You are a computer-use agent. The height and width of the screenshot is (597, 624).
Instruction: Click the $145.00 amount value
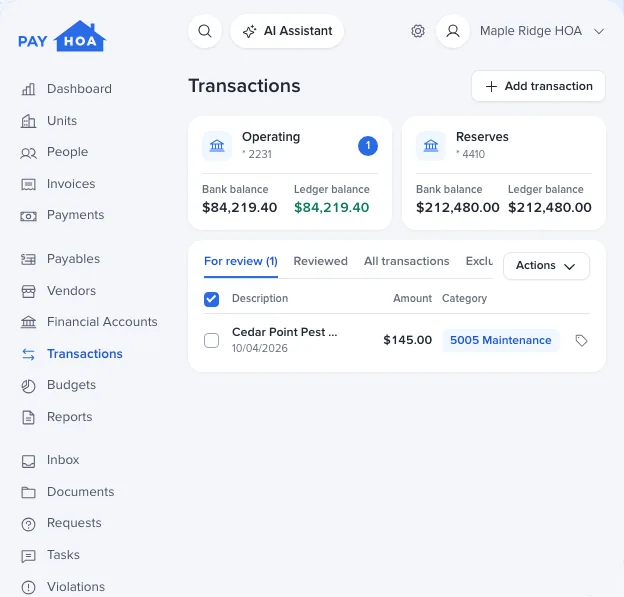pyautogui.click(x=408, y=340)
